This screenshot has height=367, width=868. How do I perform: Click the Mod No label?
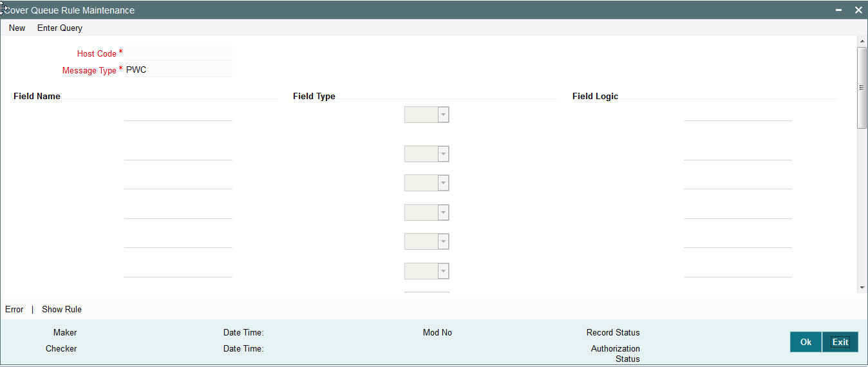[437, 333]
